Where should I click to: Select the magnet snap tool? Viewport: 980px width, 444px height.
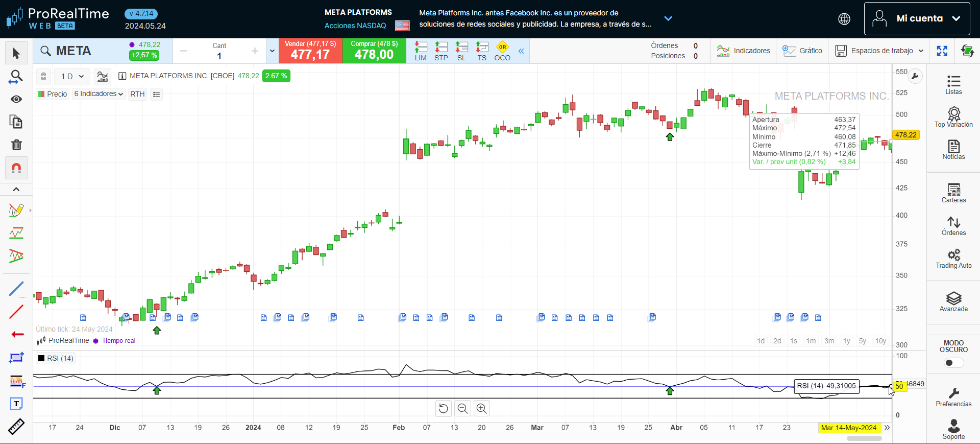point(16,168)
